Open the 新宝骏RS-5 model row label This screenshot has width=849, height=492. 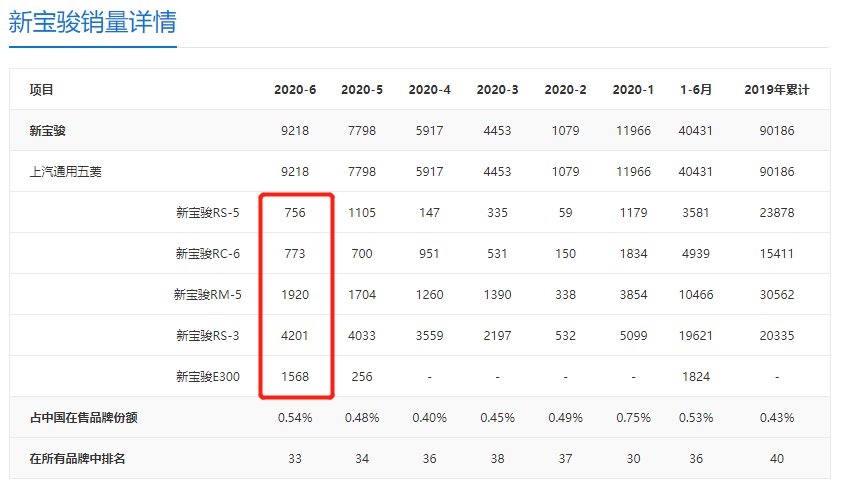(207, 212)
